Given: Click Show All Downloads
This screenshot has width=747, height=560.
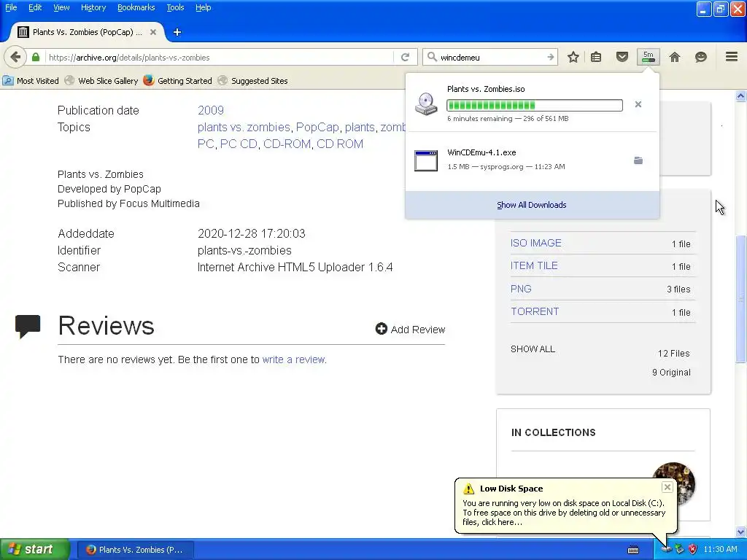Looking at the screenshot, I should click(532, 205).
